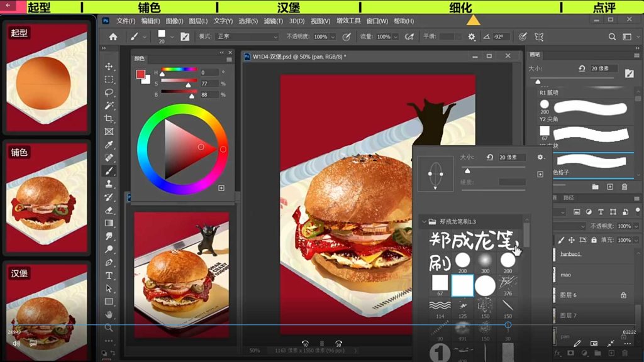
Task: Delete brush trash icon in brushes panel
Action: [625, 187]
